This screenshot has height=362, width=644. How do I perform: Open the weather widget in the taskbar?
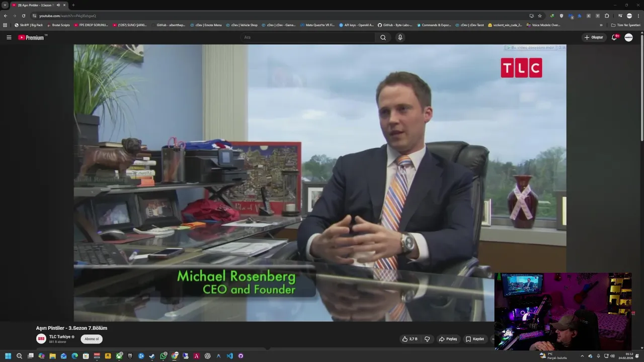click(553, 356)
